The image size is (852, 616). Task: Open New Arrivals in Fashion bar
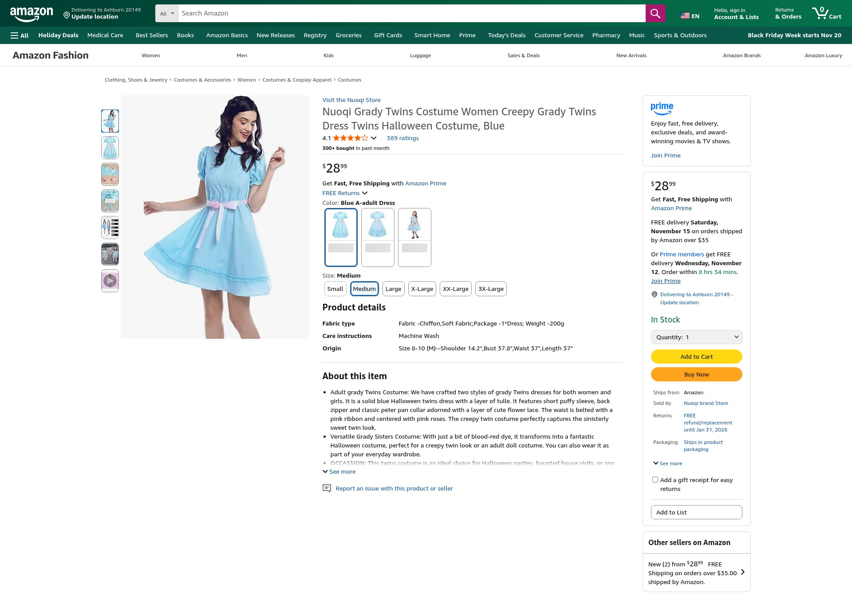click(x=631, y=55)
